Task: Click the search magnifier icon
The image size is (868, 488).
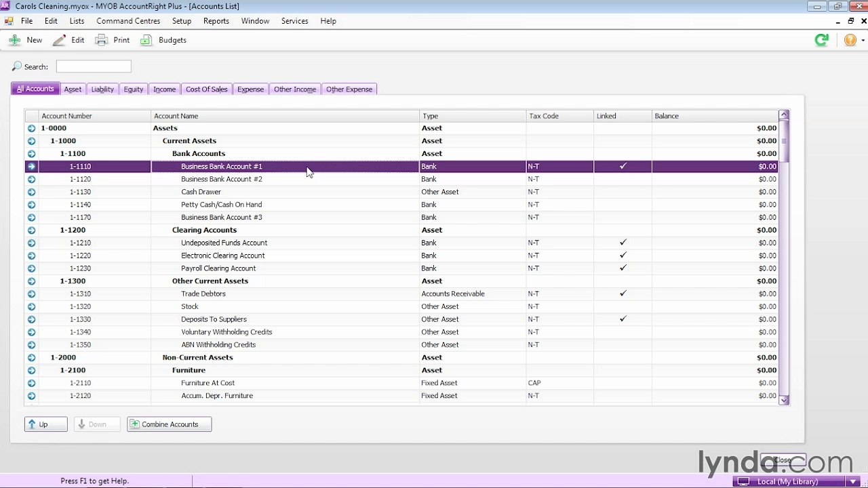Action: coord(17,66)
